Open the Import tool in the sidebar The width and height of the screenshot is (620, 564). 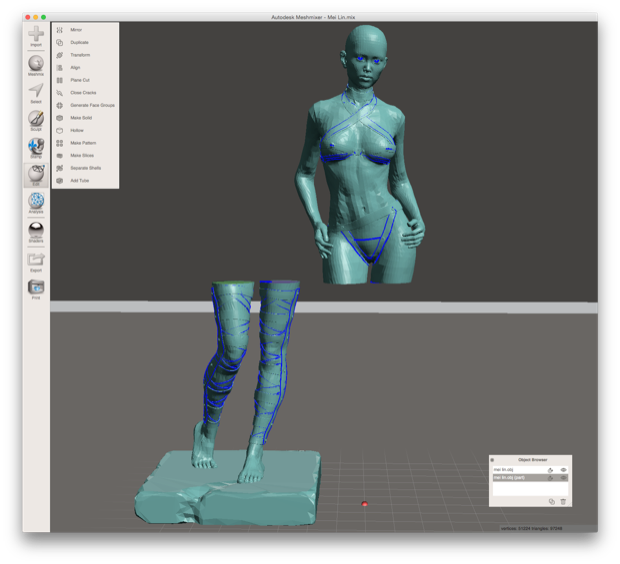coord(36,36)
